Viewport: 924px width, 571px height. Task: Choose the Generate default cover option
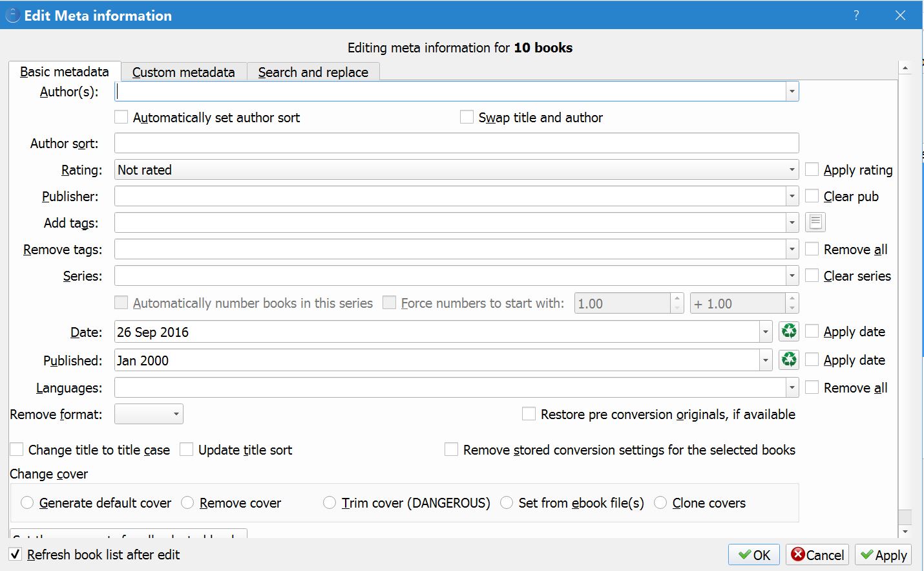tap(27, 503)
